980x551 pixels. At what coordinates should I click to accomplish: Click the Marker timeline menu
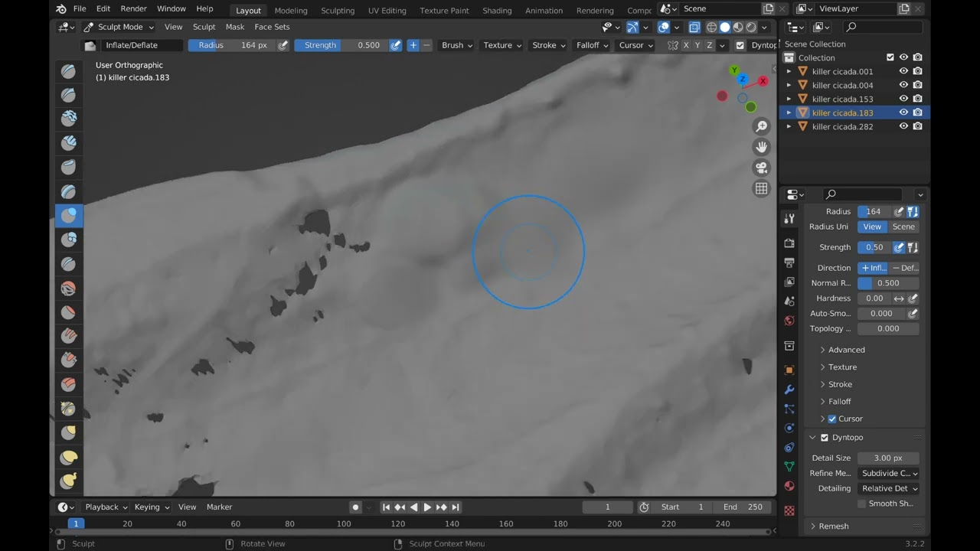219,507
